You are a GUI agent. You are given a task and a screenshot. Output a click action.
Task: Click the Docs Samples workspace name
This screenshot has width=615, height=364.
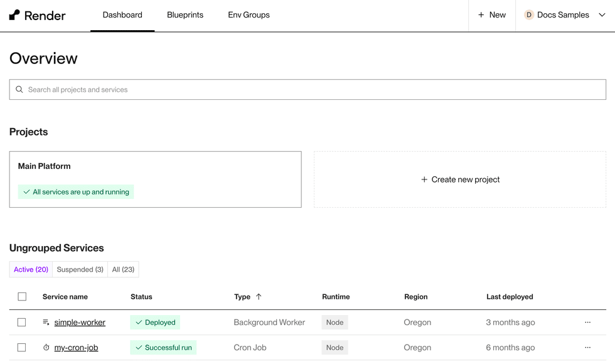click(x=563, y=15)
